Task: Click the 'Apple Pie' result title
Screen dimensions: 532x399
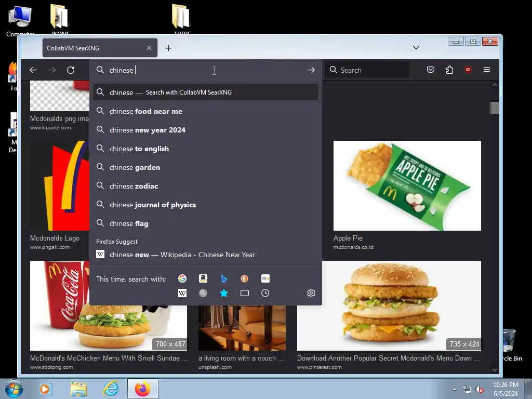Action: (x=348, y=238)
